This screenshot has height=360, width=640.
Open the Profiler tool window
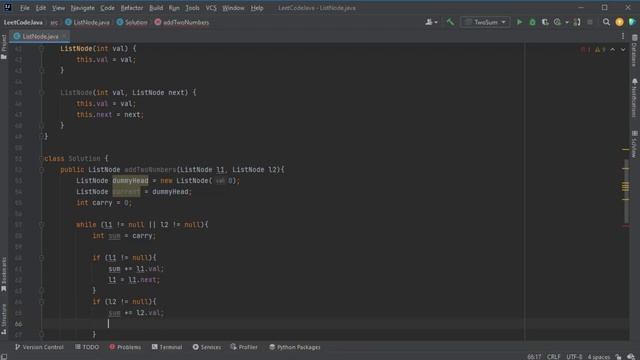click(244, 347)
